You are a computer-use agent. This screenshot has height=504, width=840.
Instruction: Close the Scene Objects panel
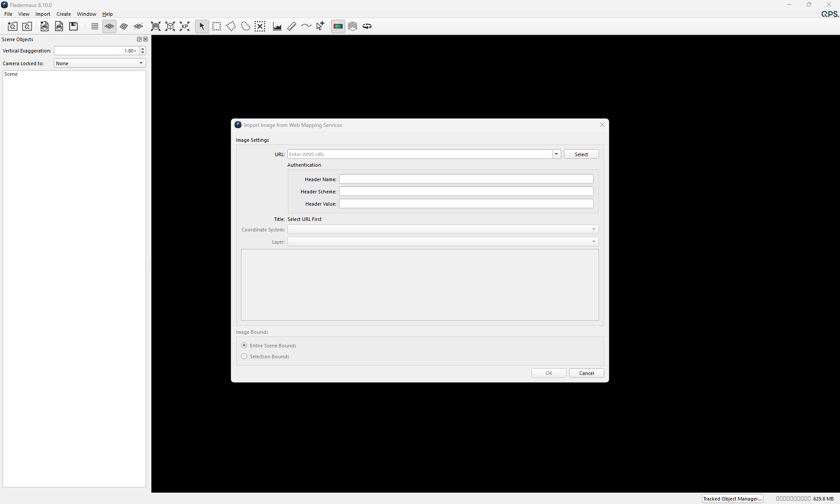pos(146,39)
